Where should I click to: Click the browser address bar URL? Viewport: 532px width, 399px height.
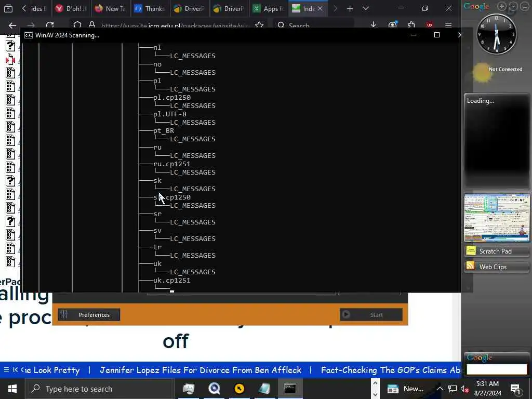(x=175, y=25)
